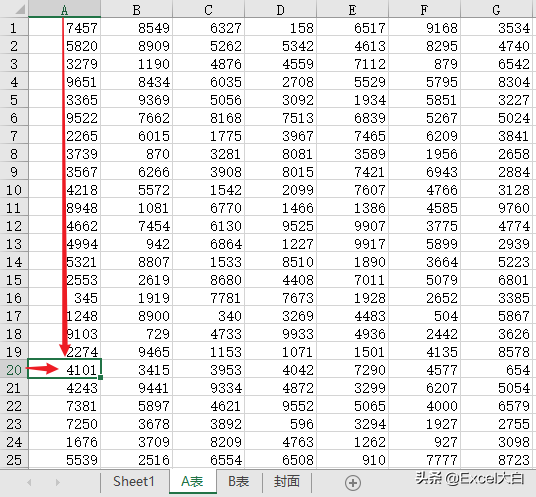536x497 pixels.
Task: Click cell containing 2099
Action: pos(281,190)
